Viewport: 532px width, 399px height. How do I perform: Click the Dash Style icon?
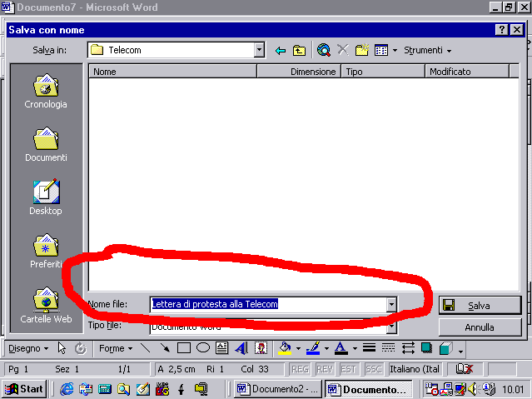(x=388, y=347)
